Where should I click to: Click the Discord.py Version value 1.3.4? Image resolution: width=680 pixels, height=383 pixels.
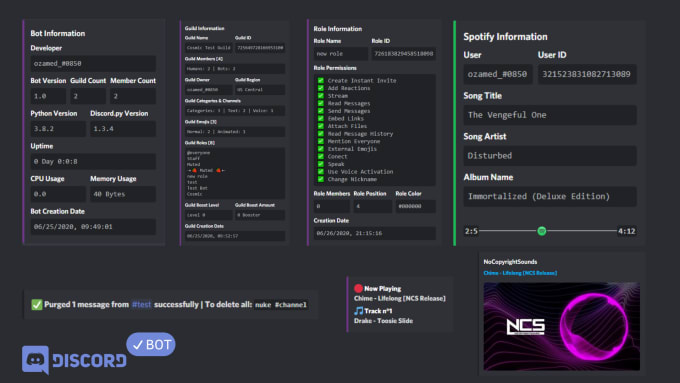(x=123, y=129)
